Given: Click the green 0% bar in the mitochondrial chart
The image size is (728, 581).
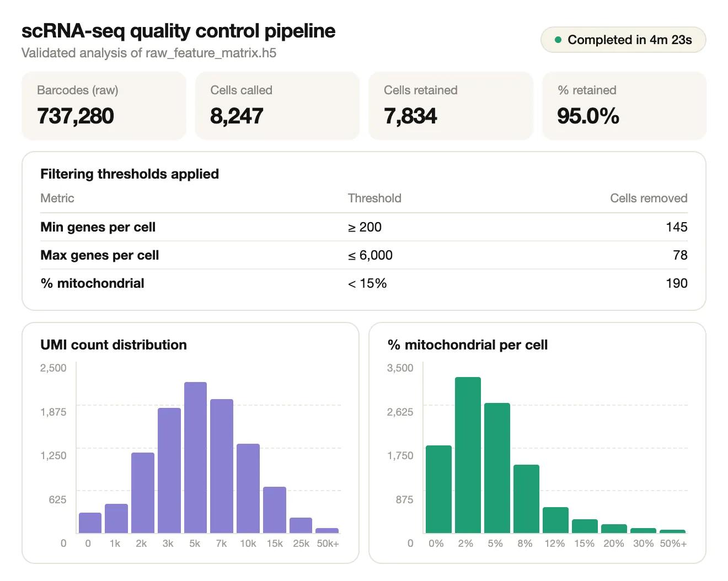Looking at the screenshot, I should point(438,489).
